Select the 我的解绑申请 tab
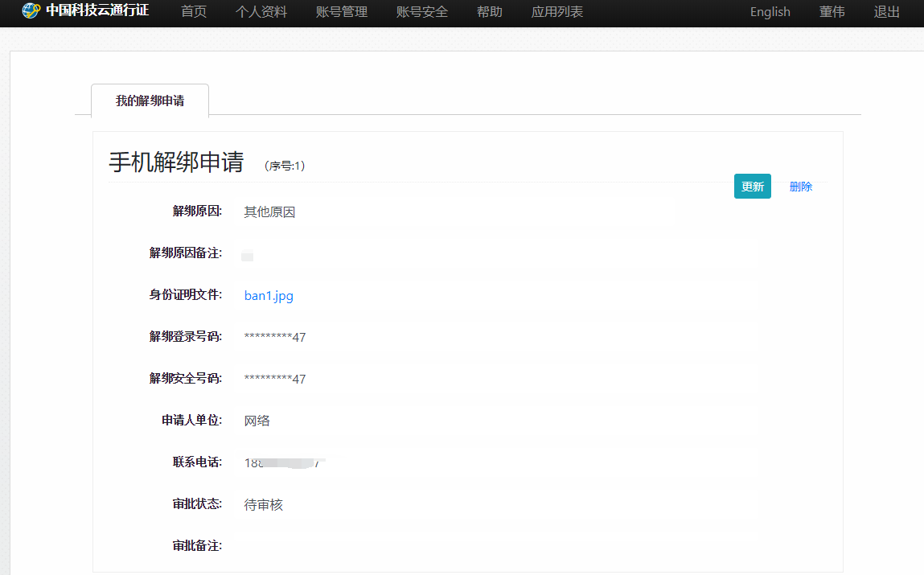924x575 pixels. point(150,101)
